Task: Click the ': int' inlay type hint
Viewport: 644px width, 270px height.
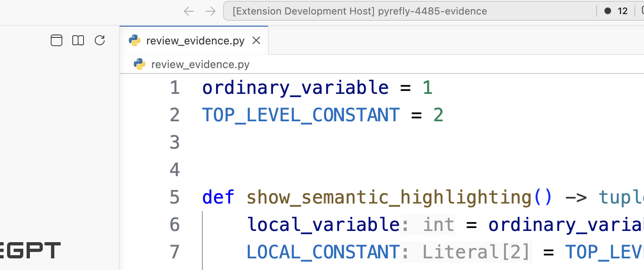Action: [x=428, y=225]
